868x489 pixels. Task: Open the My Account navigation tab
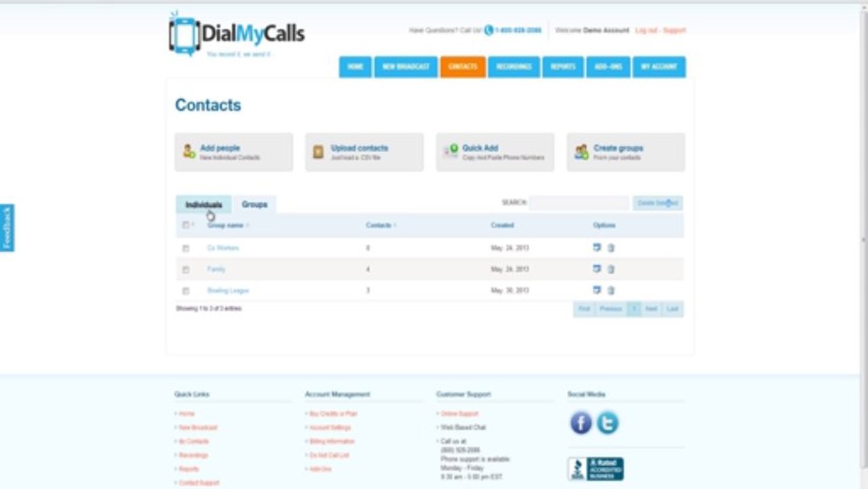pyautogui.click(x=659, y=67)
